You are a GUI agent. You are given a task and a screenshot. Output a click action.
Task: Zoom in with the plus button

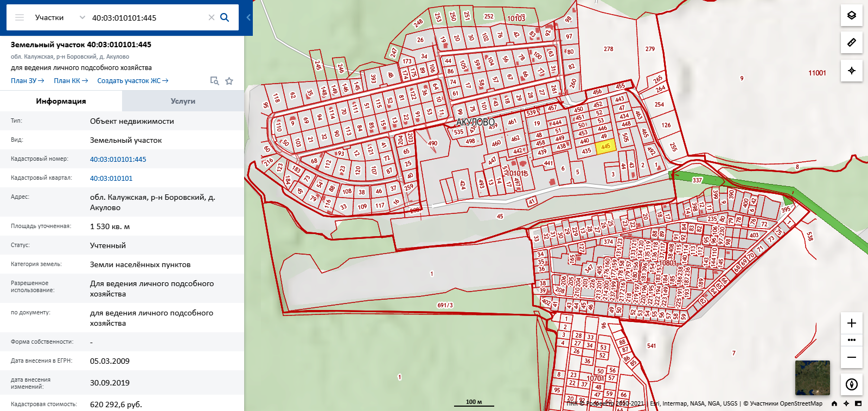tap(852, 323)
